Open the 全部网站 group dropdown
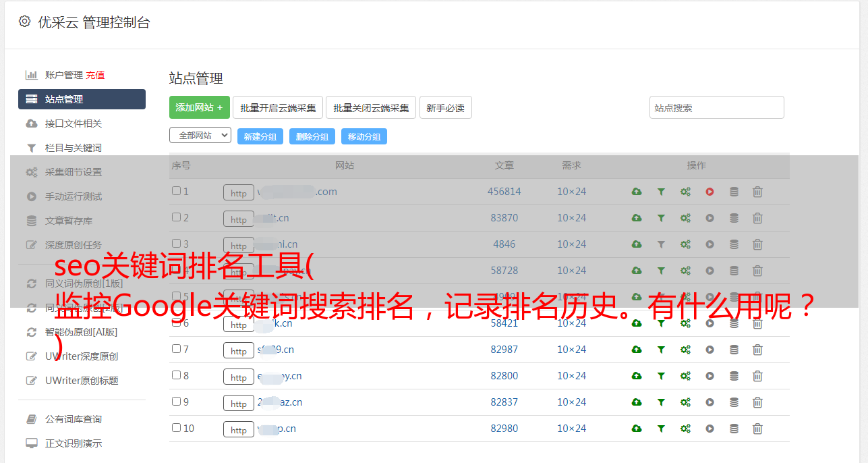The width and height of the screenshot is (868, 463). [200, 136]
